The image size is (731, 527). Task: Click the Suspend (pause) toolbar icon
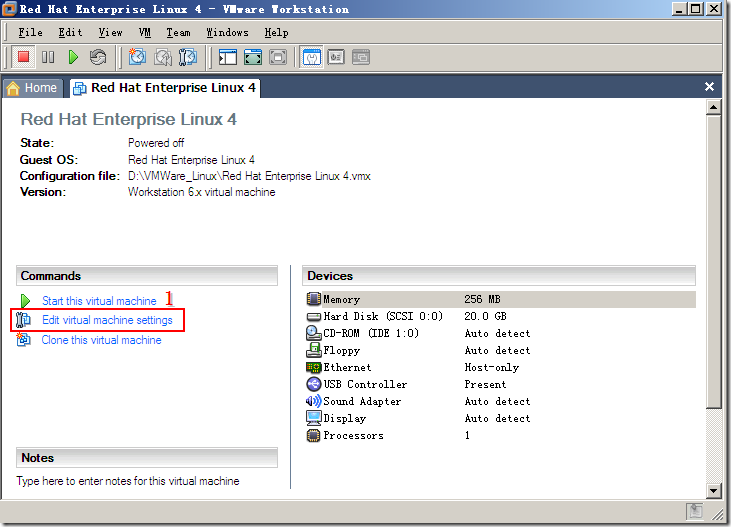pos(48,57)
